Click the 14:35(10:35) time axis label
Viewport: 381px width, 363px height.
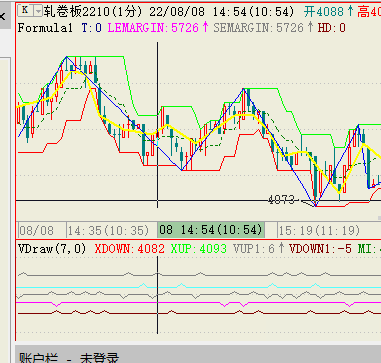tap(108, 230)
